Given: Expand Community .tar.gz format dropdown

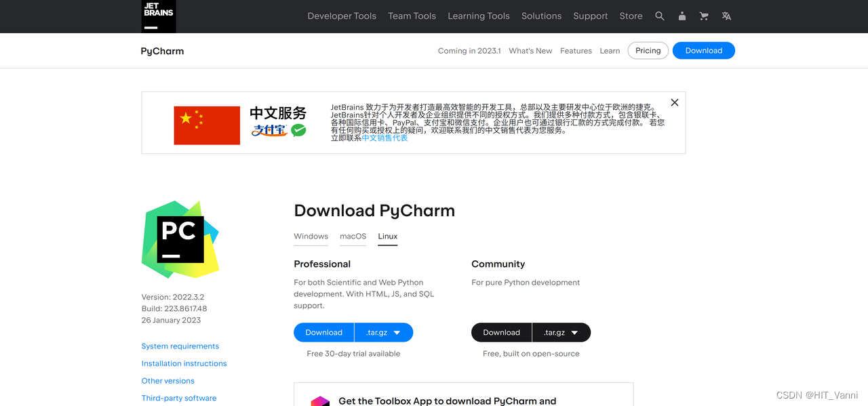Looking at the screenshot, I should coord(561,333).
